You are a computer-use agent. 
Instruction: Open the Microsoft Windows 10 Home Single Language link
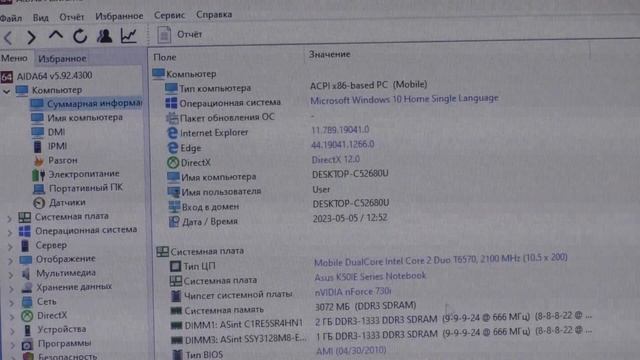[404, 99]
